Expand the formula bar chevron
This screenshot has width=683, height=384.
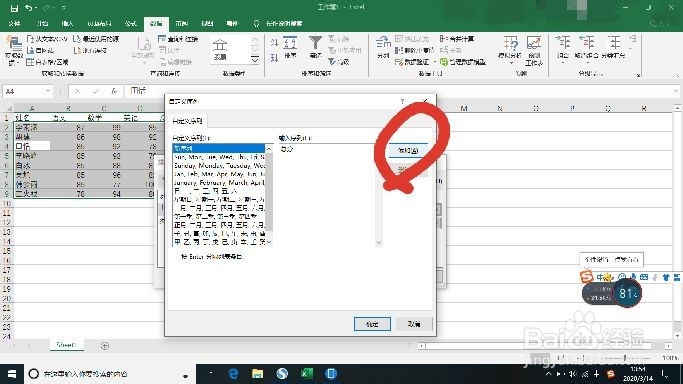pos(676,91)
